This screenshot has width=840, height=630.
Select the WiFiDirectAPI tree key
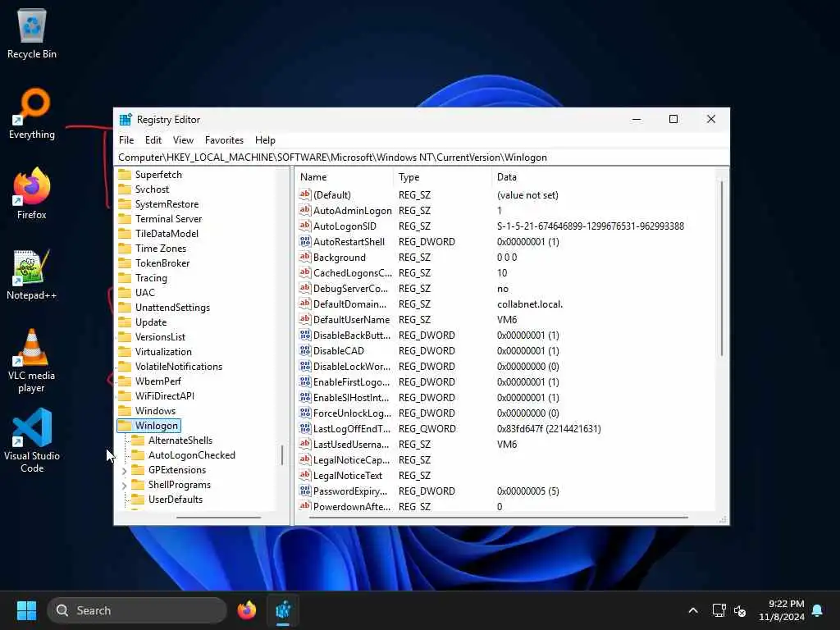click(164, 396)
